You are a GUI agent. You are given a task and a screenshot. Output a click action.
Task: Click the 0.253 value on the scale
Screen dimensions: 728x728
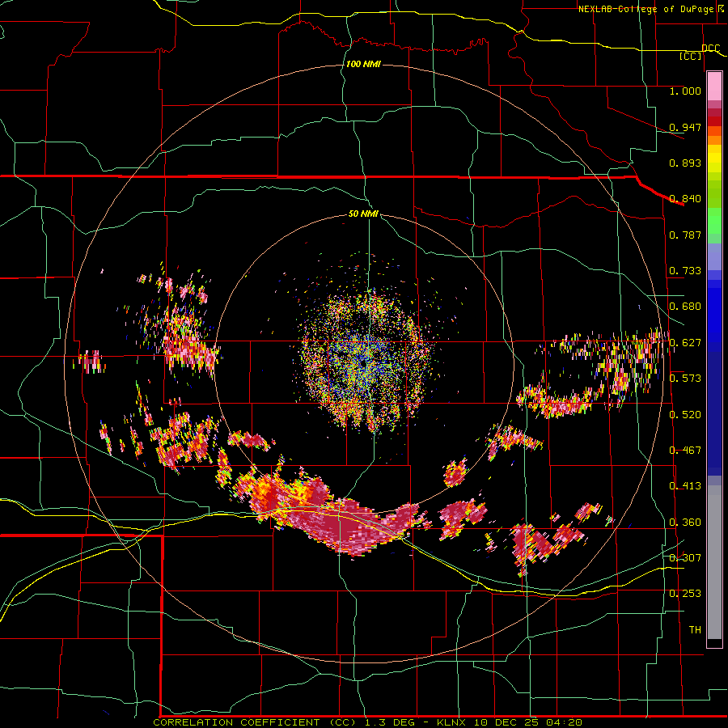685,594
